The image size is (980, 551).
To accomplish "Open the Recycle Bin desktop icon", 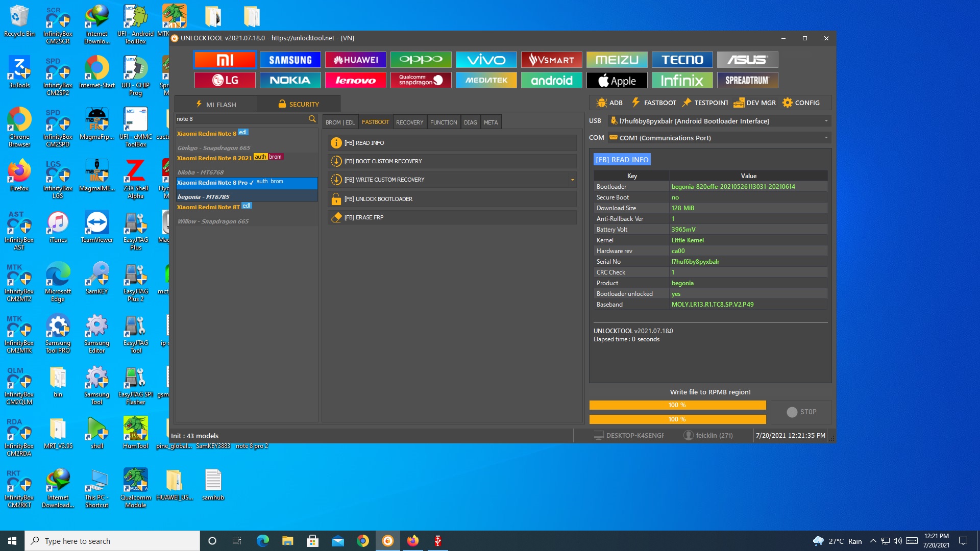I will pyautogui.click(x=19, y=21).
